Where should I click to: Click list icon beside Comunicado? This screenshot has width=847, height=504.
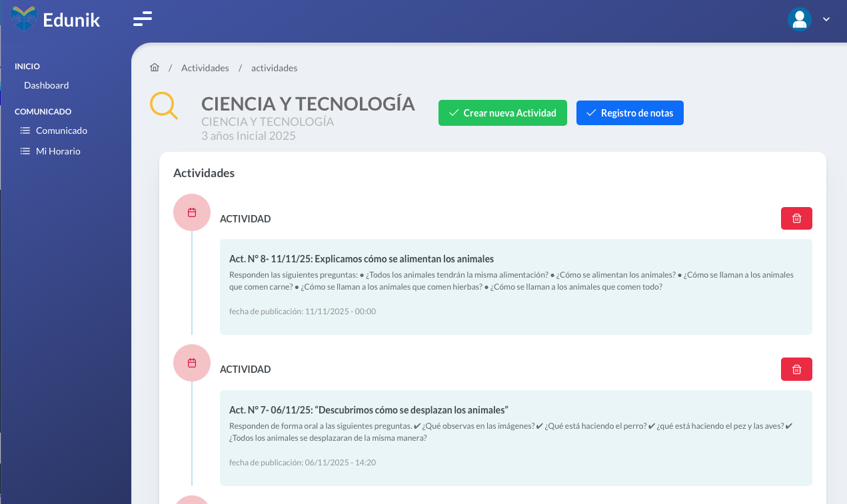pyautogui.click(x=25, y=130)
